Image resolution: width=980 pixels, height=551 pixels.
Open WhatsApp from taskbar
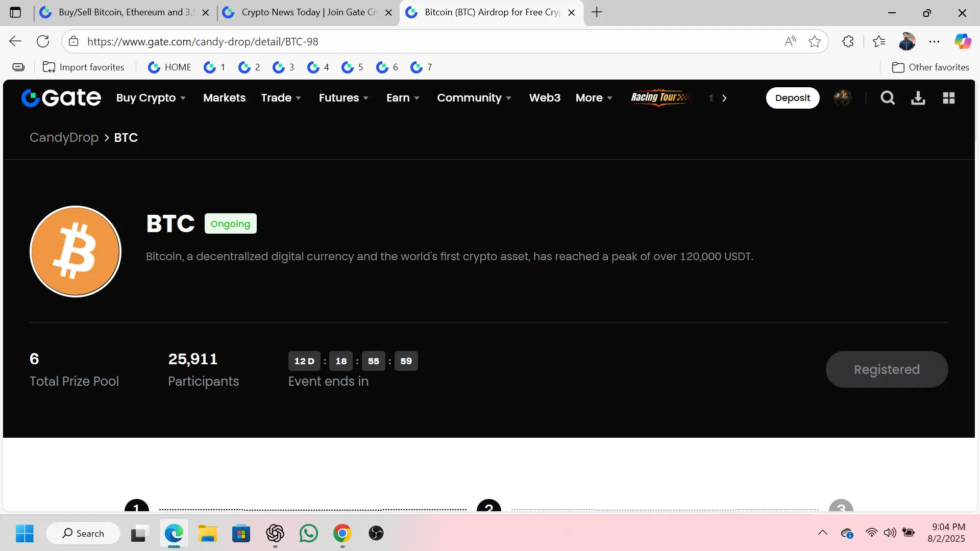point(309,534)
